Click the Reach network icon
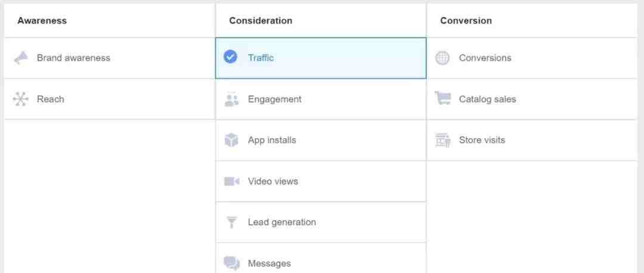Image resolution: width=644 pixels, height=273 pixels. 20,99
